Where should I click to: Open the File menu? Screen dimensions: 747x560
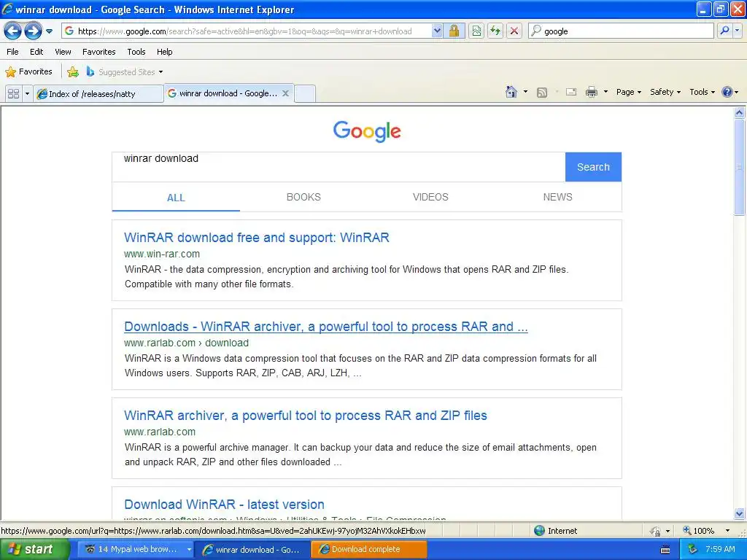(13, 52)
